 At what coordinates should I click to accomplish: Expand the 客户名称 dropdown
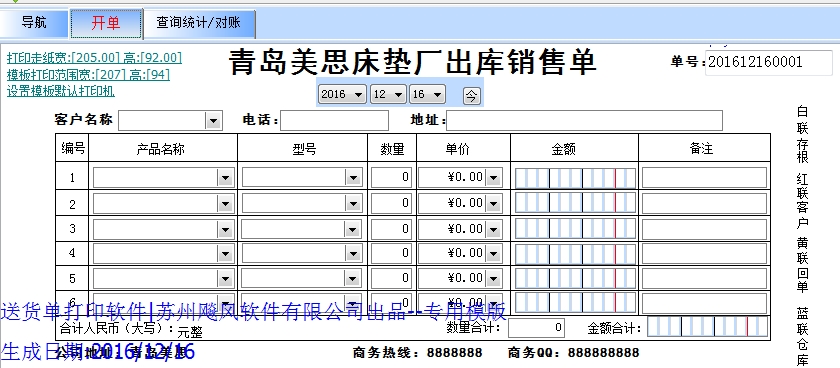(213, 121)
